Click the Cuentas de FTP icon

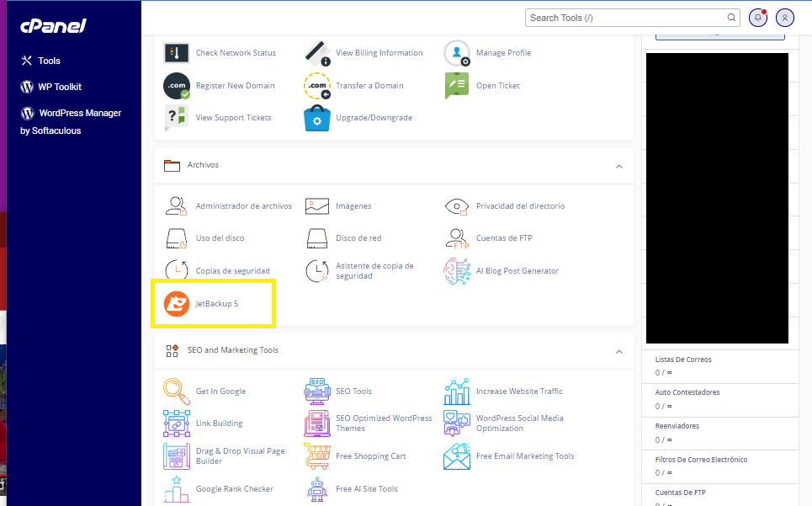tap(457, 238)
